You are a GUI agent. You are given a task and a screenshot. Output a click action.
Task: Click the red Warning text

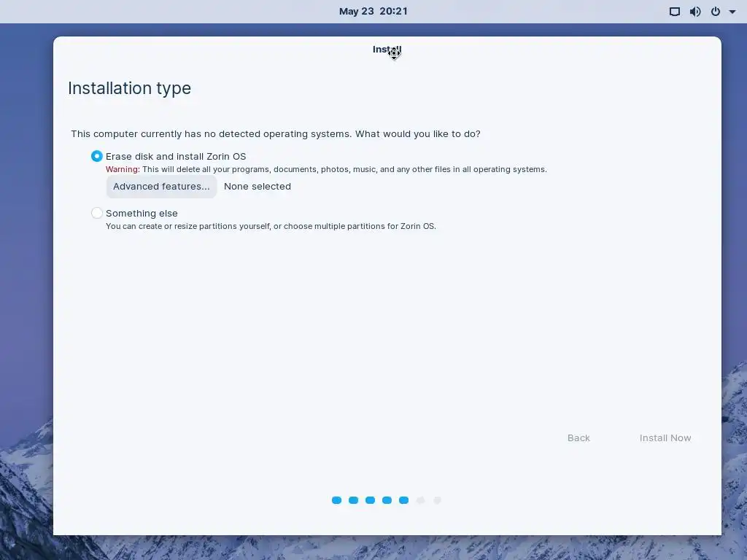(123, 169)
